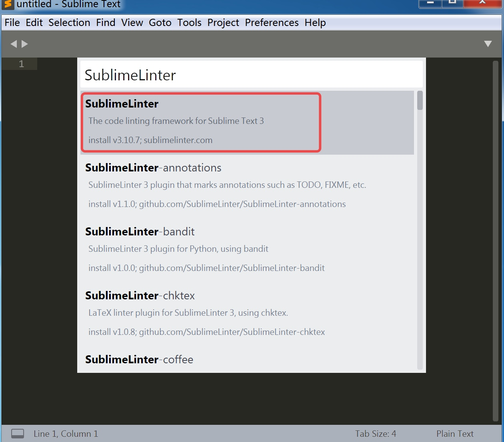504x442 pixels.
Task: Select the SublimeLinter-bandit package
Action: click(247, 251)
